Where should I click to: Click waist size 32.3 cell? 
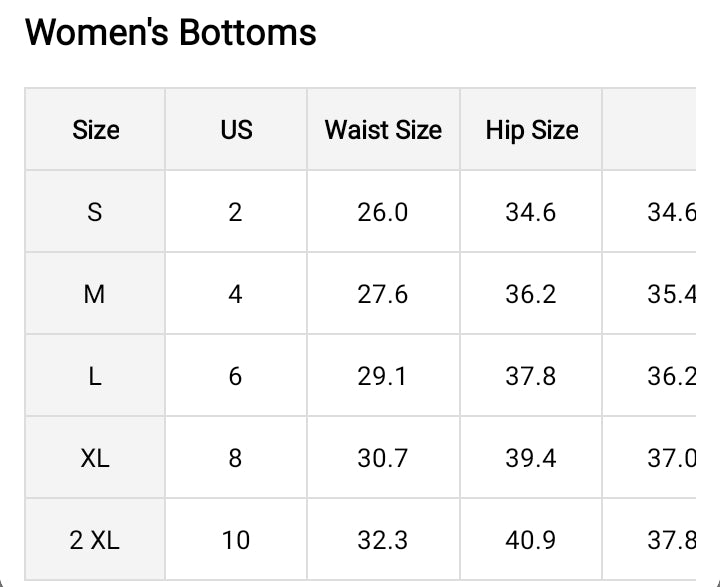tap(383, 540)
